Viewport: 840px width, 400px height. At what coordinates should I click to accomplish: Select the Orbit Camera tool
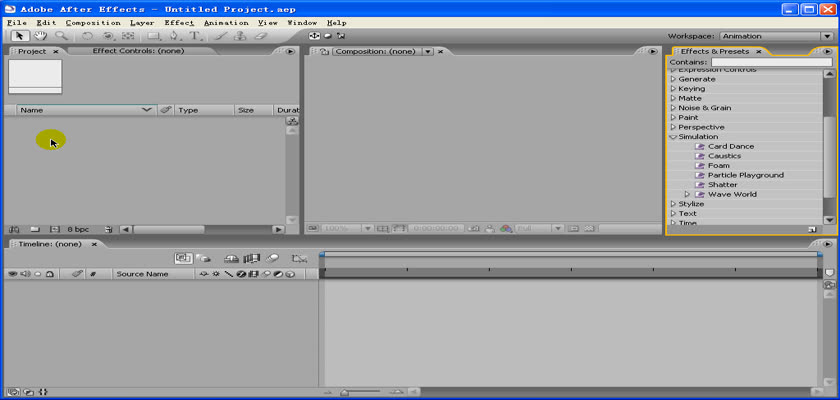coord(109,36)
